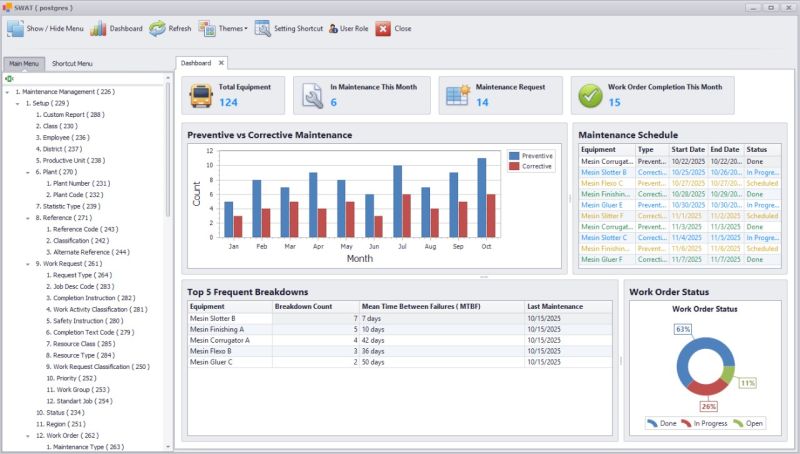Switch to the Shortcut Menu tab
This screenshot has height=454, width=800.
(72, 64)
